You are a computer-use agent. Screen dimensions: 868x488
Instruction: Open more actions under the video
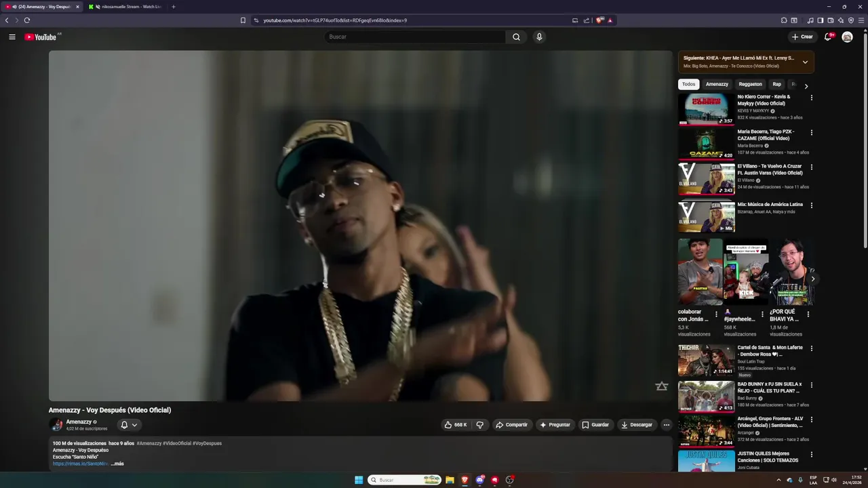666,425
